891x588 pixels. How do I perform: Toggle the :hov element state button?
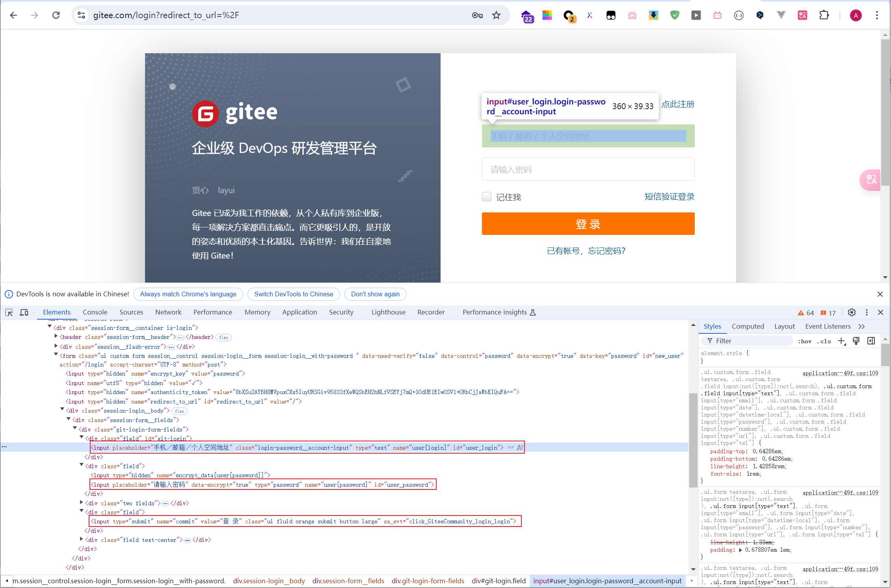click(804, 341)
